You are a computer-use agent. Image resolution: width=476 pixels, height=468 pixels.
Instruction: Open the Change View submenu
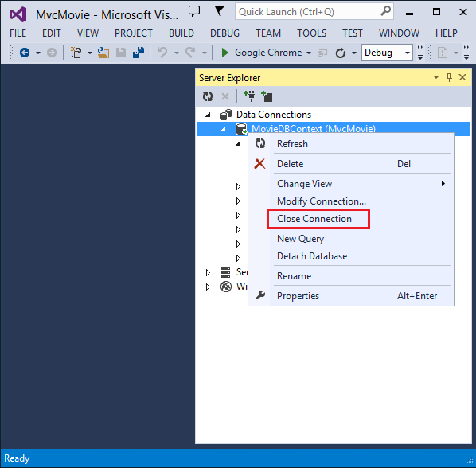pyautogui.click(x=351, y=184)
